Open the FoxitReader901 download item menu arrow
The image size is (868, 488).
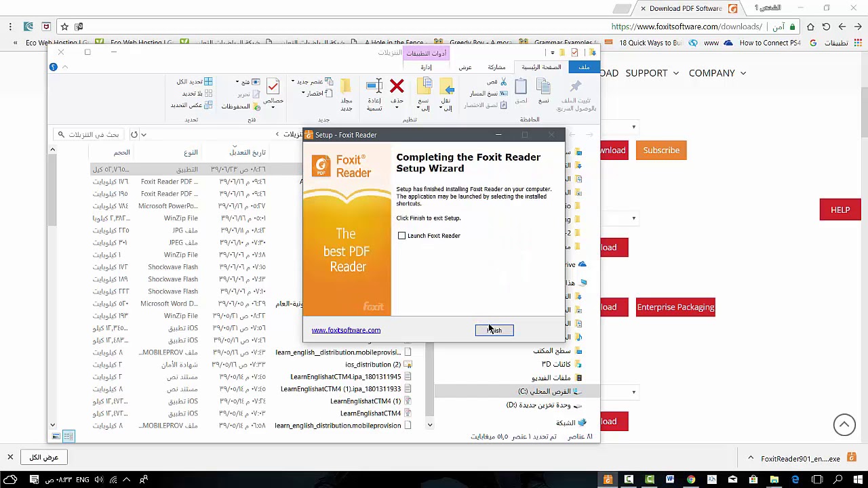tap(751, 458)
